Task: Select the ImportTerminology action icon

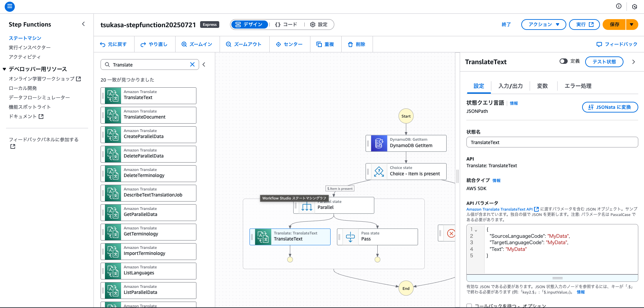Action: [113, 252]
